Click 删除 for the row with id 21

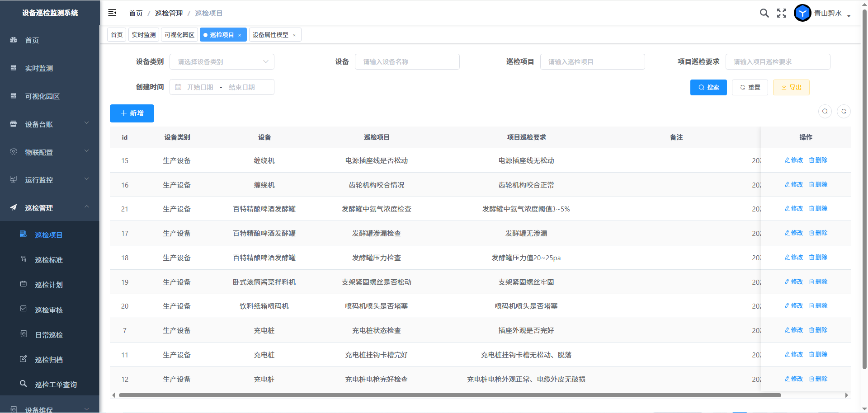click(818, 209)
